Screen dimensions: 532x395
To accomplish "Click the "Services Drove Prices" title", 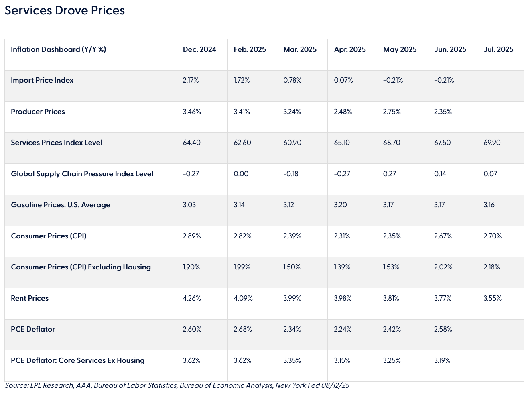I will (65, 10).
